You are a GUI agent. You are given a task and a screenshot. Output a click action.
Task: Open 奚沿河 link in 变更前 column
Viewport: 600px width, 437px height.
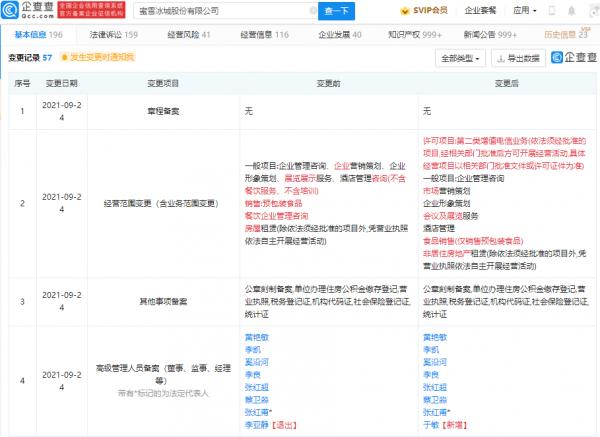[x=257, y=362]
